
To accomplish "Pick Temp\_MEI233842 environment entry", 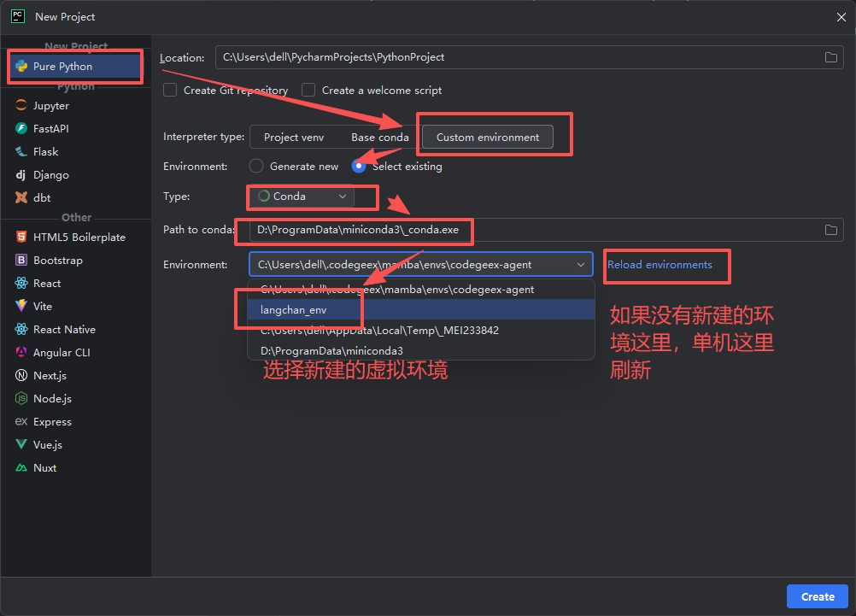I will tap(421, 331).
